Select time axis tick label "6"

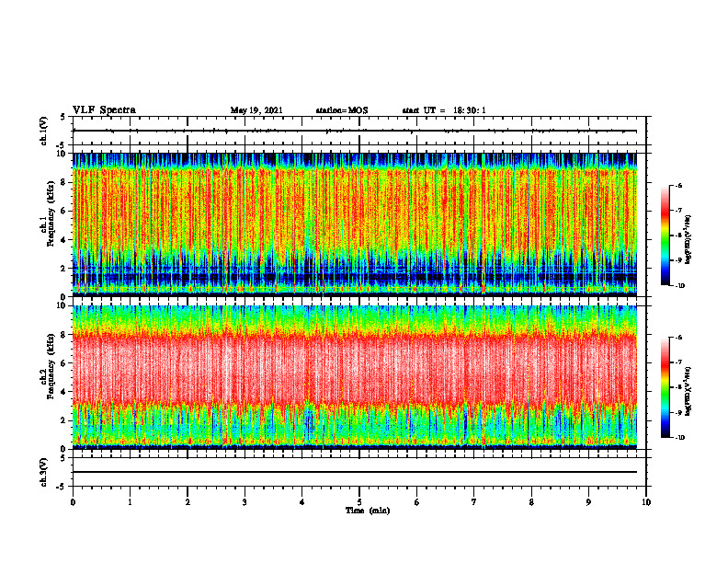pyautogui.click(x=417, y=502)
